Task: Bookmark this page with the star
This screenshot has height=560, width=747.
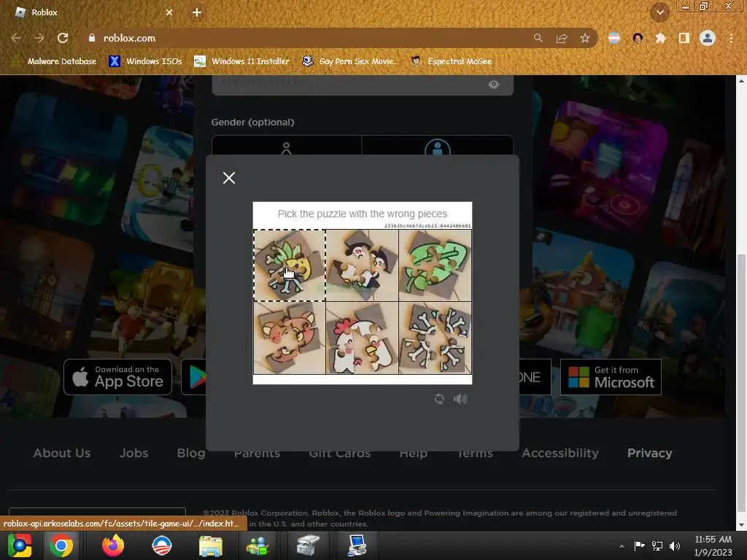Action: (585, 38)
